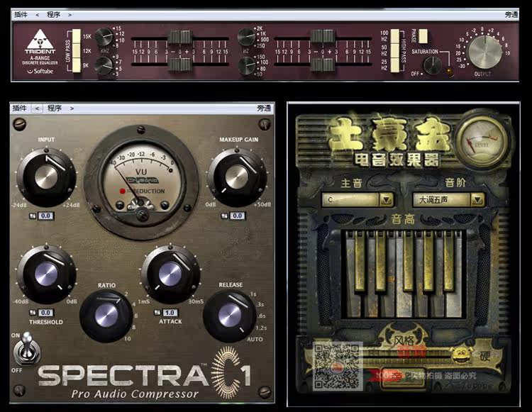Image resolution: width=532 pixels, height=412 pixels.
Task: Open 插件 menu in Trident window
Action: tap(21, 15)
